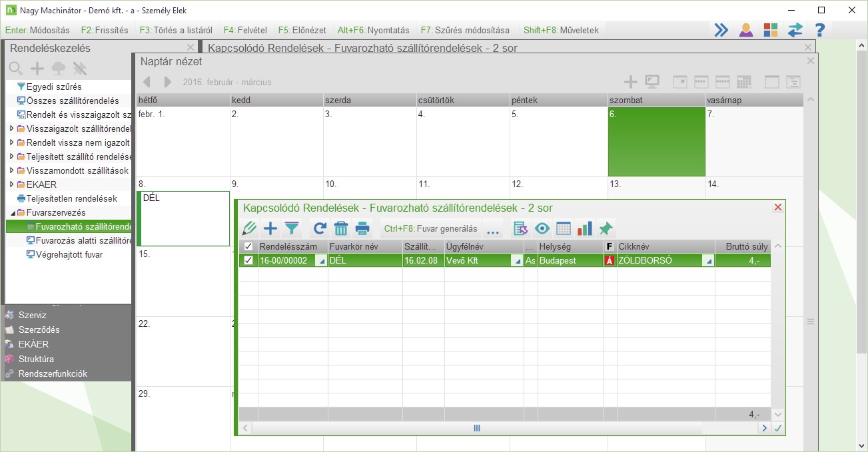
Task: Click the blue swap arrows icon in top toolbar
Action: [795, 30]
